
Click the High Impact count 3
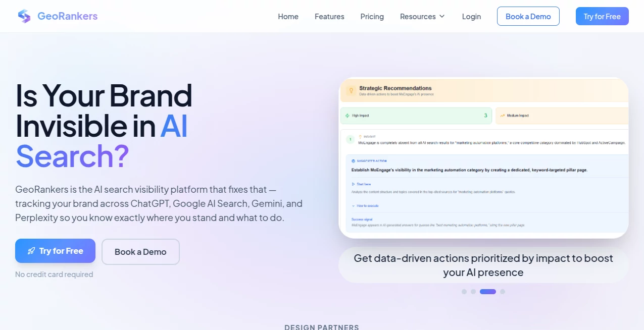(x=485, y=116)
